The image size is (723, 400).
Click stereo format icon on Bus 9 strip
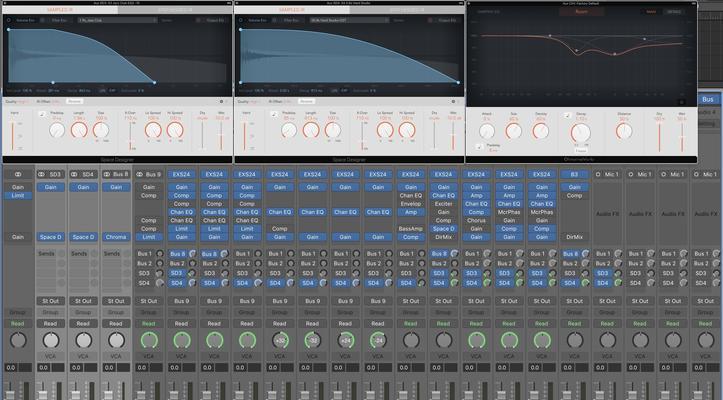pos(140,174)
